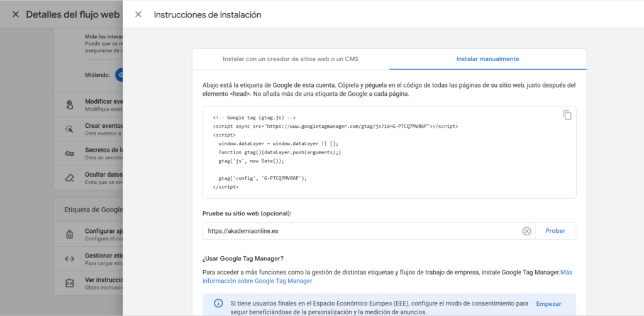
Task: Open the Modificar eventos row
Action: (x=88, y=104)
